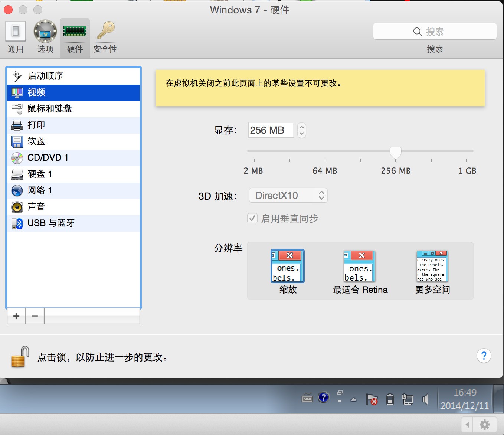Select 声音 sound item in list
The image size is (504, 435).
(73, 207)
